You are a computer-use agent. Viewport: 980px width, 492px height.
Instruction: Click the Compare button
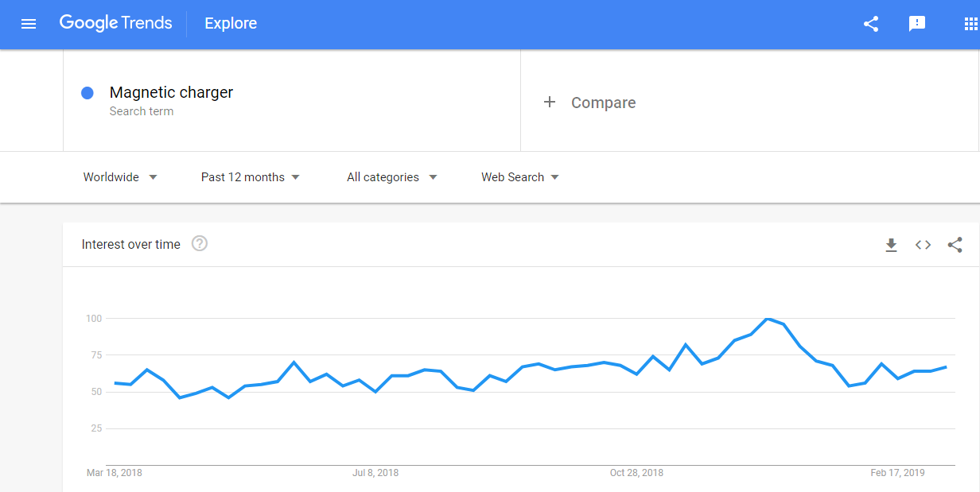pos(603,103)
